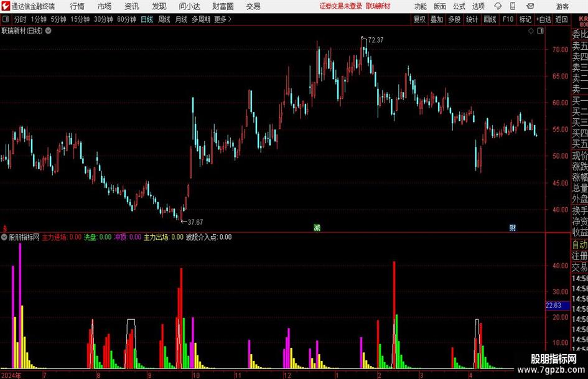Switch to the 分时 period tab
The image size is (588, 379).
tap(20, 19)
